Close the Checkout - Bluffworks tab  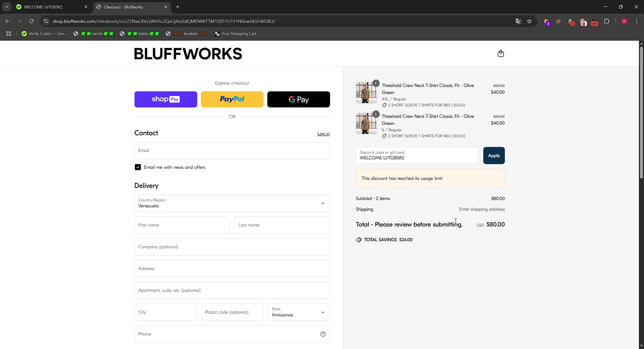click(x=166, y=7)
